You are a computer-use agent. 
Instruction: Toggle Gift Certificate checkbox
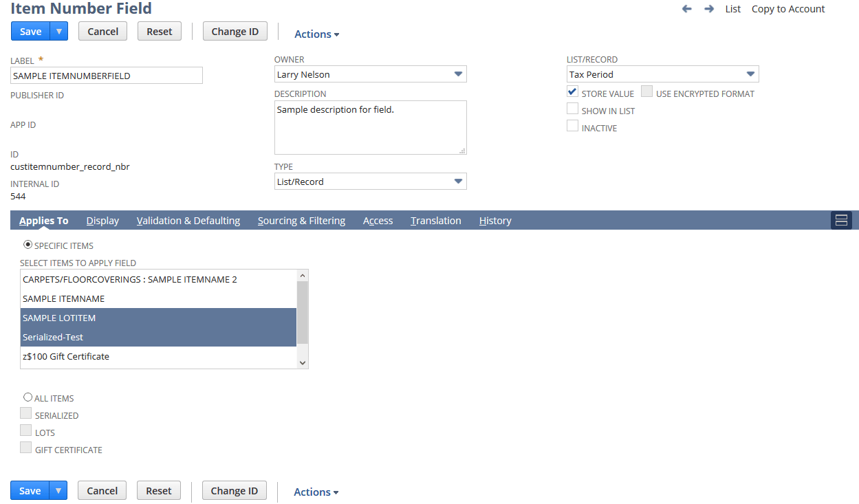coord(25,448)
